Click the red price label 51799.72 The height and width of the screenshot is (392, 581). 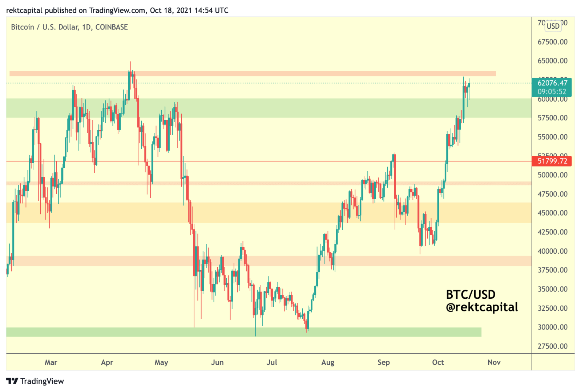(x=552, y=161)
